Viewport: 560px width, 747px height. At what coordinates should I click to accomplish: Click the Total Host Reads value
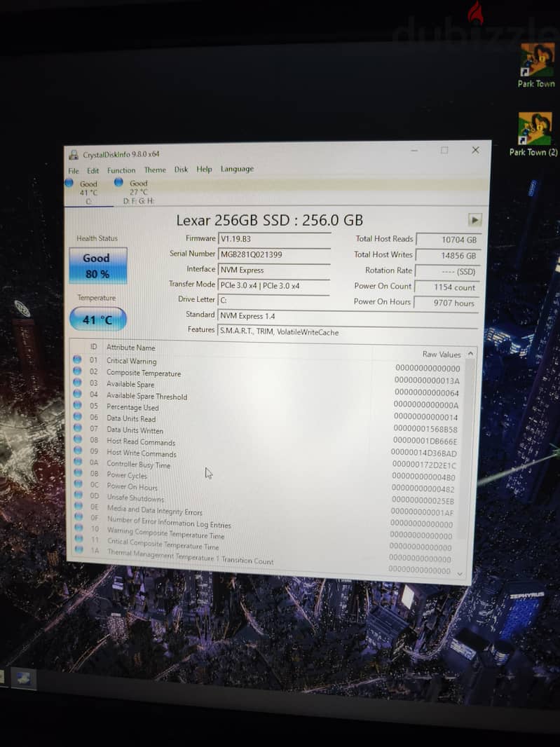(448, 240)
